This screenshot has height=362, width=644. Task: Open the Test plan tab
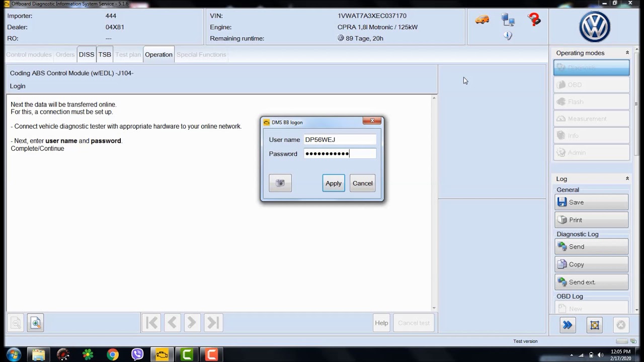128,54
